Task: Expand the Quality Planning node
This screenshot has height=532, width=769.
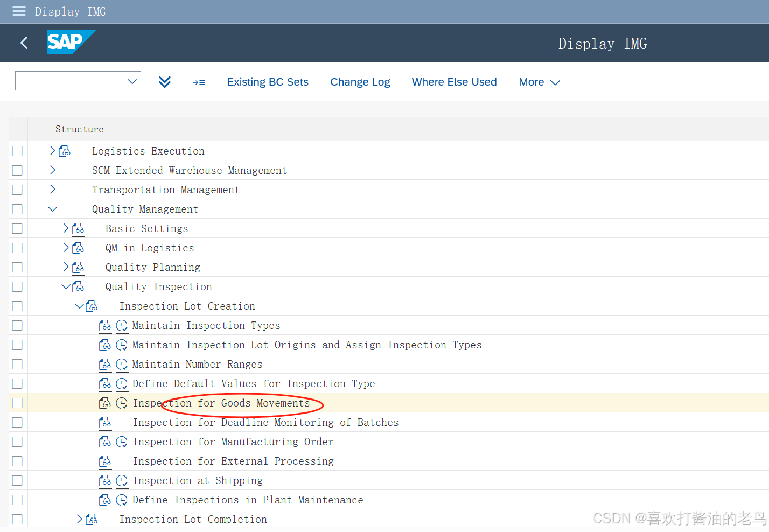Action: 66,267
